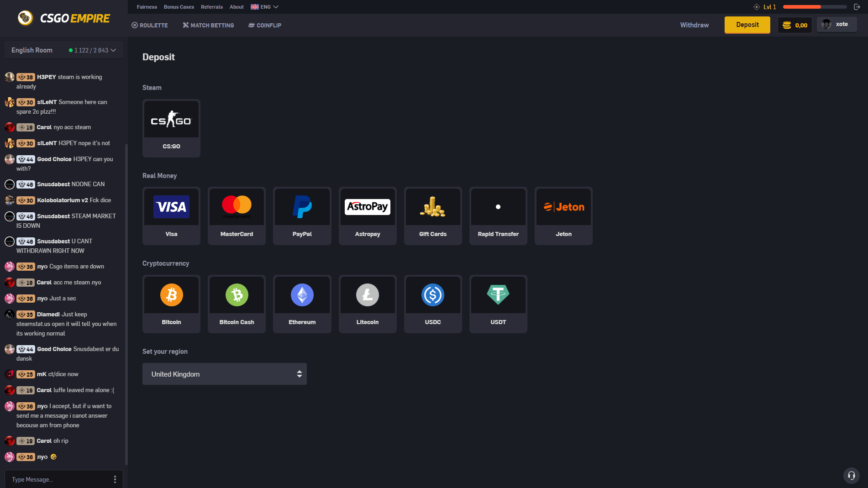
Task: Open the ENG language dropdown
Action: (x=264, y=7)
